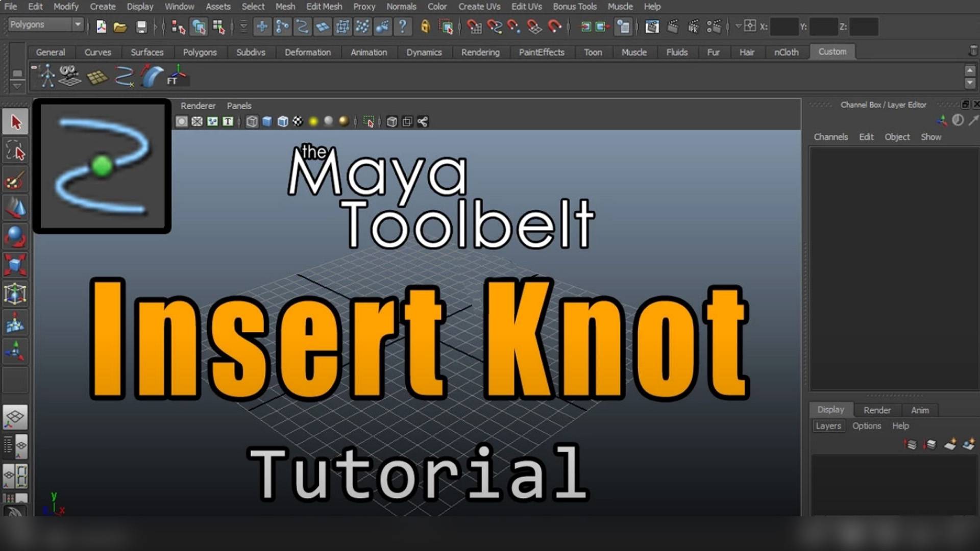Open the Create UVs menu
This screenshot has height=551, width=980.
pyautogui.click(x=479, y=7)
